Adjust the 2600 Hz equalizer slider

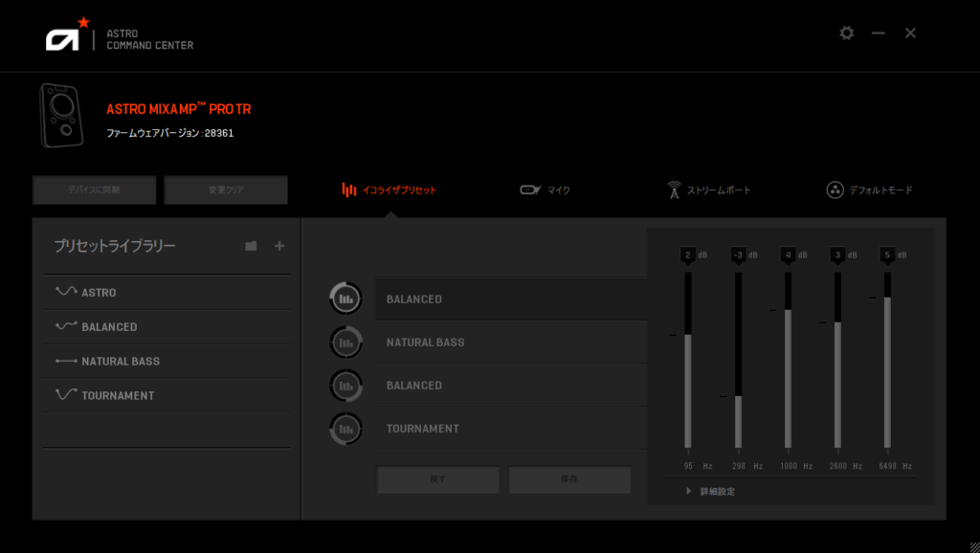pos(837,360)
